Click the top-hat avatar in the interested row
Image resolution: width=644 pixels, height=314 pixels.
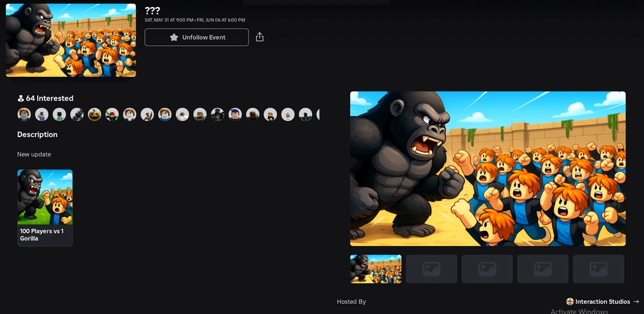(x=217, y=114)
